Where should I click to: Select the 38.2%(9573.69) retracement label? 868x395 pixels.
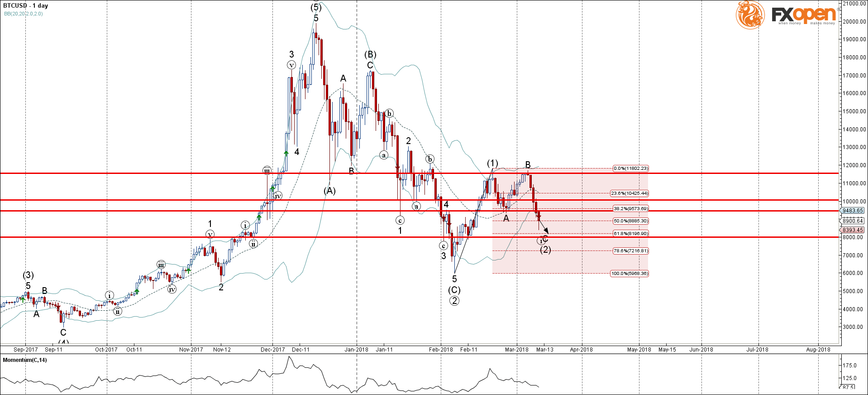(x=630, y=209)
